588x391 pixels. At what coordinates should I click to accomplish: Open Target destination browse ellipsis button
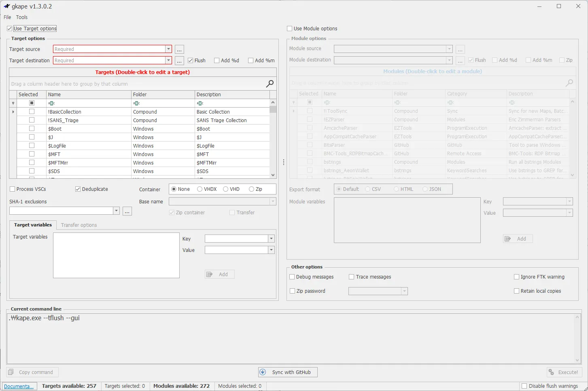coord(179,61)
